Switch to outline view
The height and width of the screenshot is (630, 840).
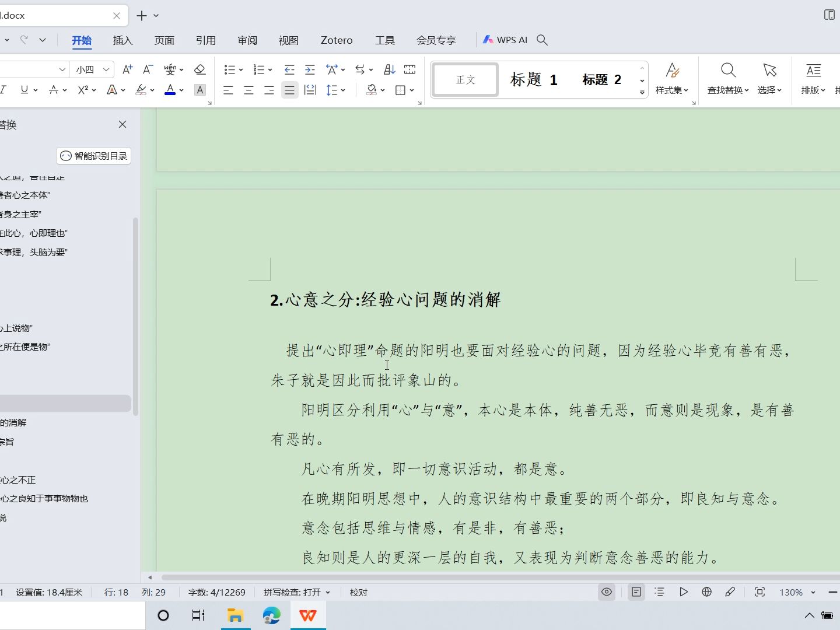[660, 592]
